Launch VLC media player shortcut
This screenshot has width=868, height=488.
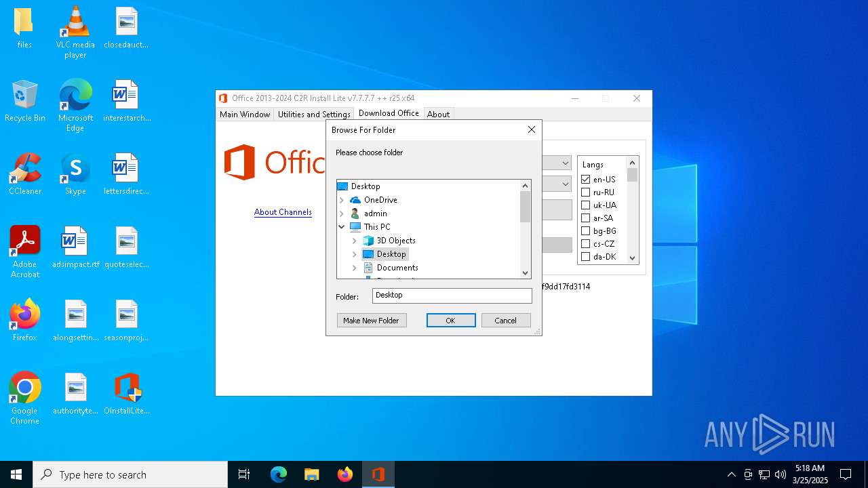pyautogui.click(x=75, y=33)
